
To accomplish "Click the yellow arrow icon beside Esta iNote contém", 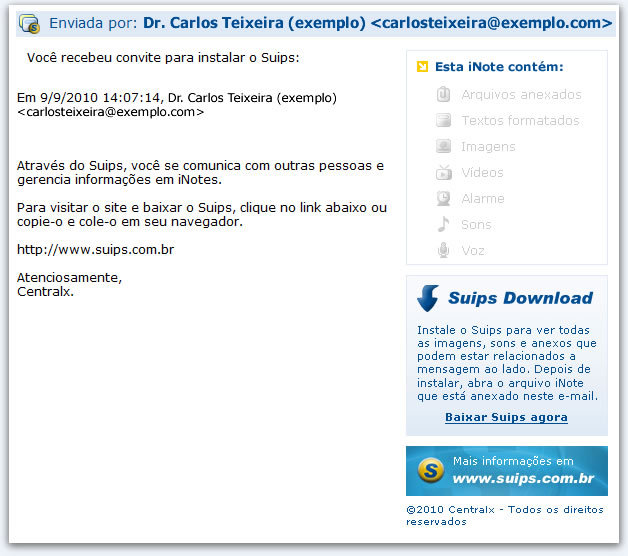I will pyautogui.click(x=422, y=66).
